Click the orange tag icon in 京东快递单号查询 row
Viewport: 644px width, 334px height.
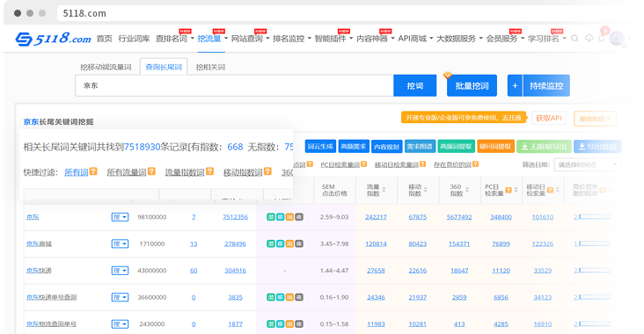[x=289, y=297]
